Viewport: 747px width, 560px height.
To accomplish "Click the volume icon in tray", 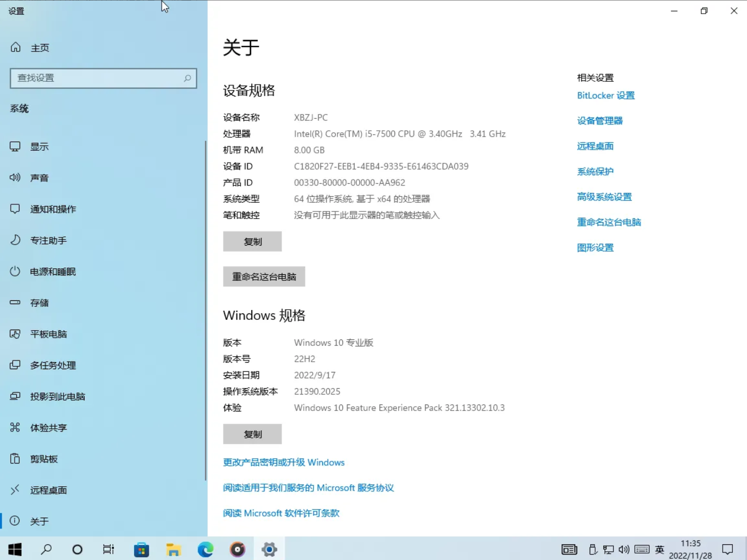I will (x=624, y=549).
